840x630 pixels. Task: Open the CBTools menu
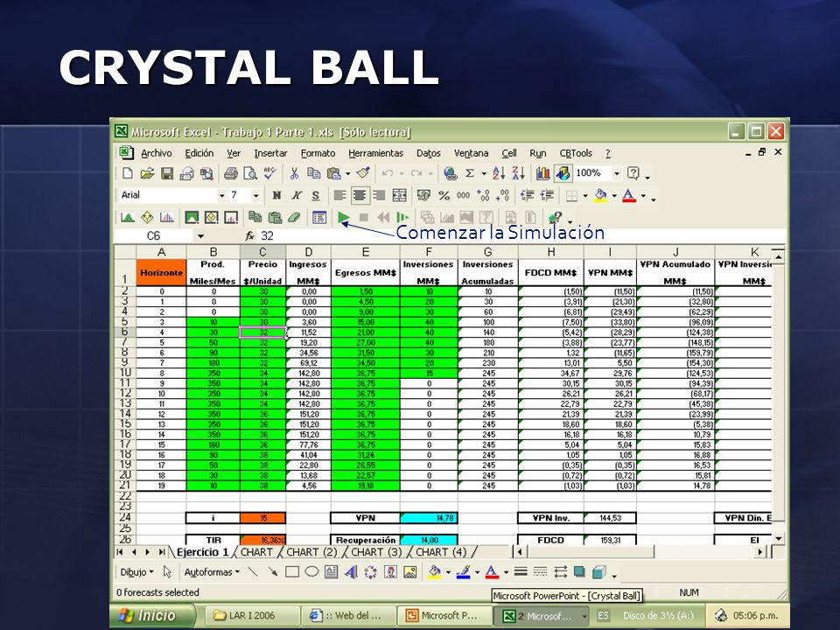(576, 153)
